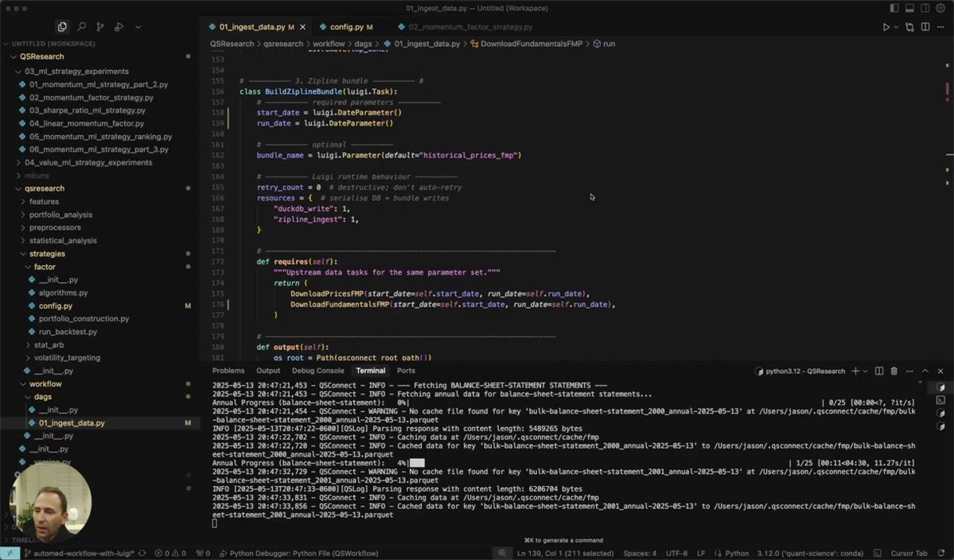Click the errors and warnings status indicator
This screenshot has height=560, width=954.
pos(170,554)
